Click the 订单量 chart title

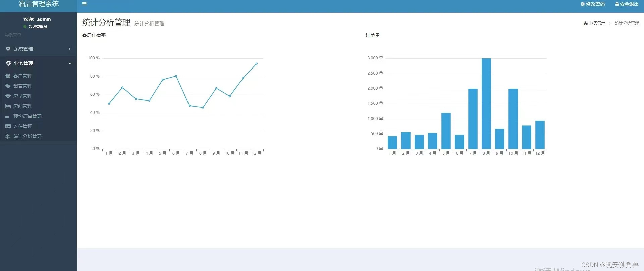pyautogui.click(x=373, y=35)
